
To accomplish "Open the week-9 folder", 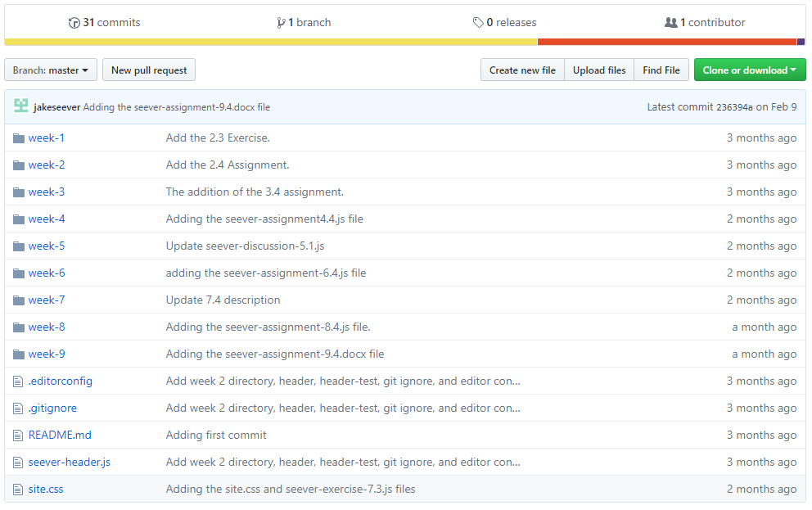I will point(47,354).
